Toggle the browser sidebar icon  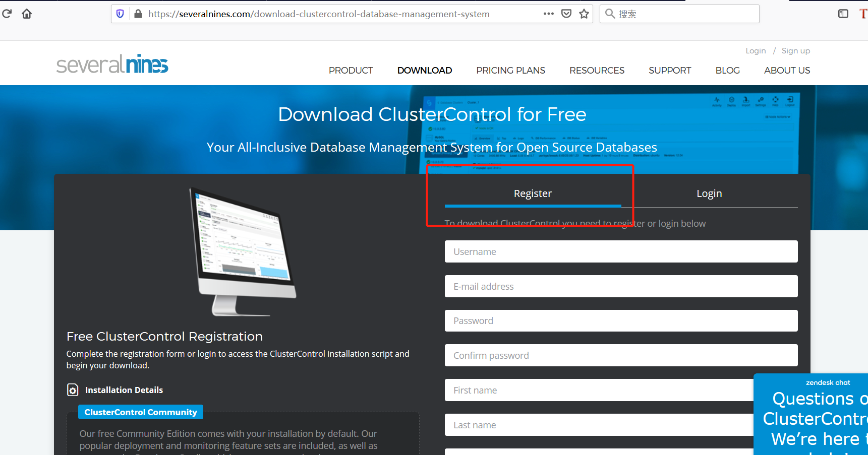843,14
